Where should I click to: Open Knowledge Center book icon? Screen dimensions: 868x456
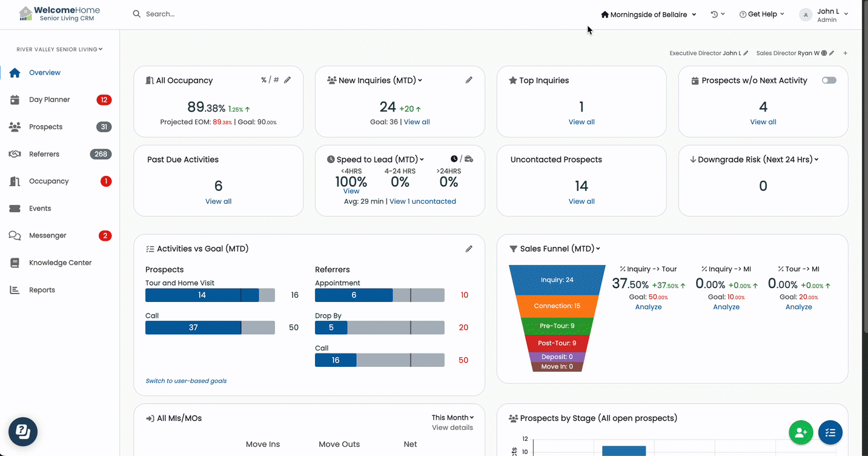(15, 263)
